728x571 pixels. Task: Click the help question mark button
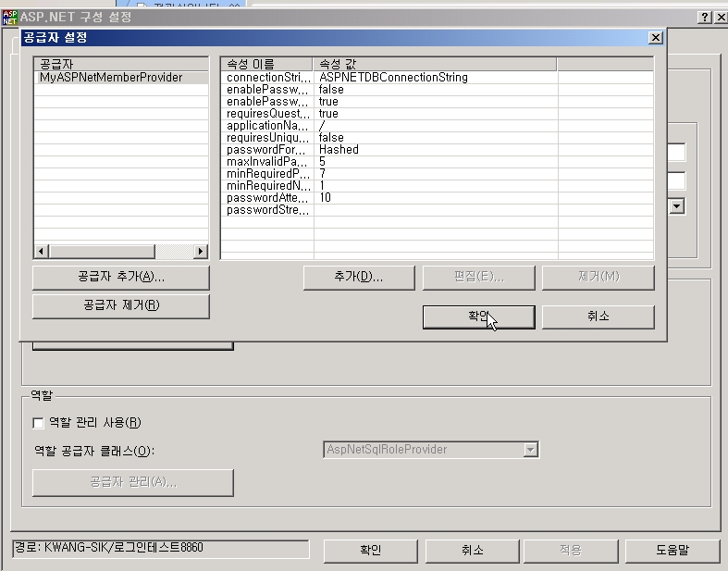(x=705, y=18)
